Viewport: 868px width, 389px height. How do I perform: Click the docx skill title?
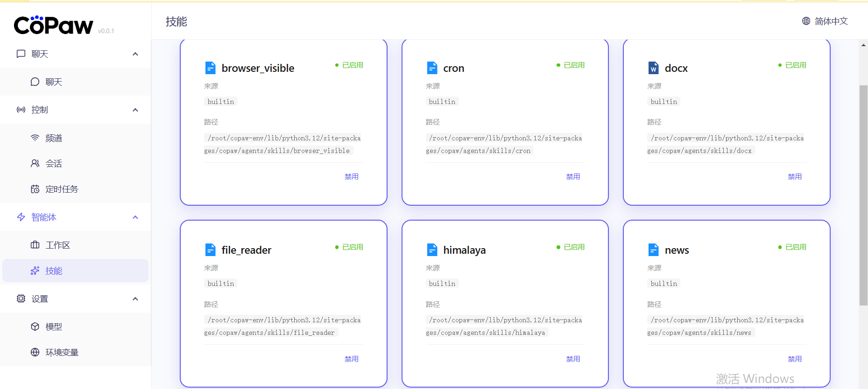(x=676, y=68)
